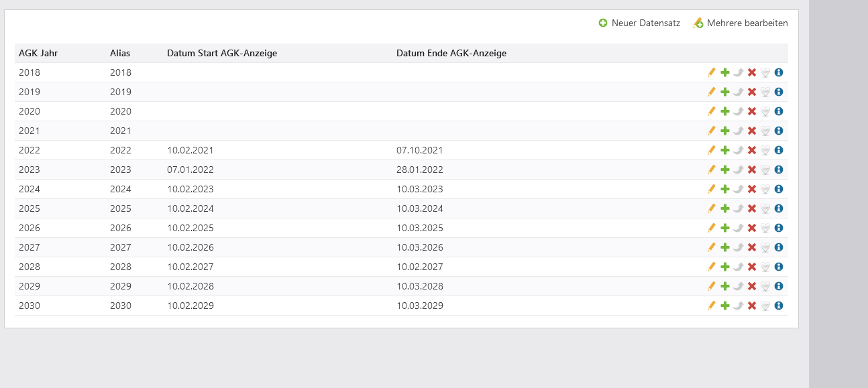
Task: Click the green plus icon in row 2020
Action: 725,111
